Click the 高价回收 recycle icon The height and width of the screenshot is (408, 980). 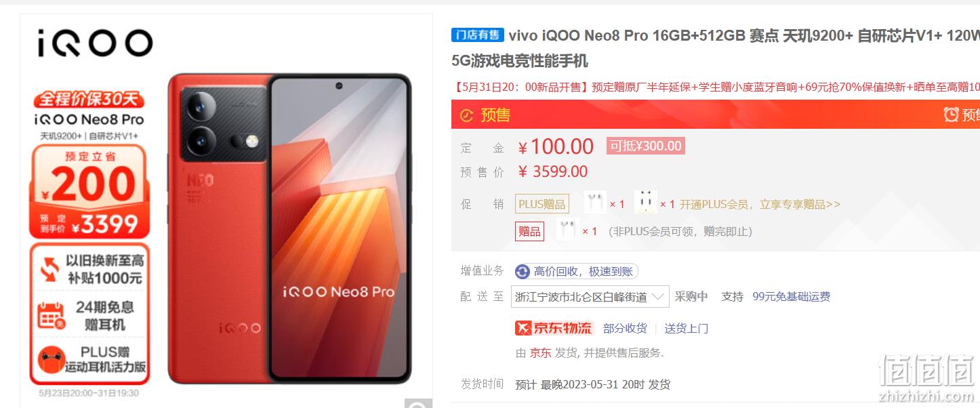[x=523, y=272]
